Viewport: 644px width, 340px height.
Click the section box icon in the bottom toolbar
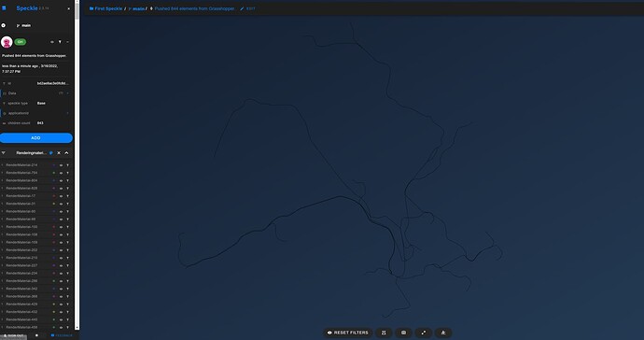click(403, 333)
